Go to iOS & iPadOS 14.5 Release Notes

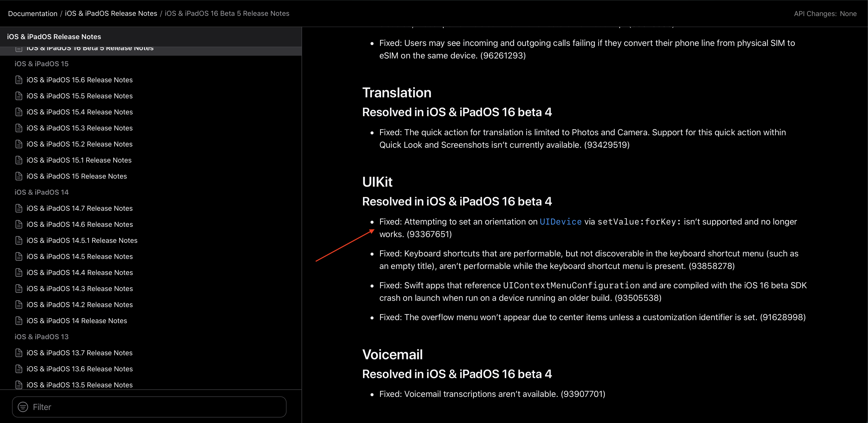[80, 256]
